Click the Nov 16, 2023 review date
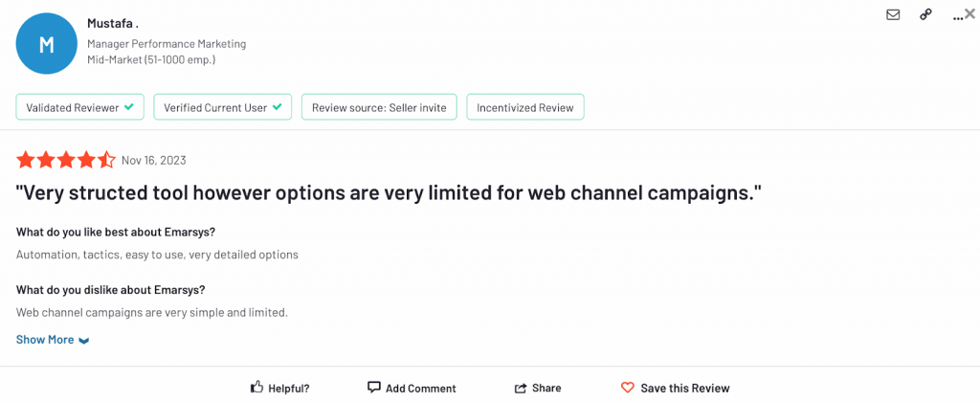 pos(153,160)
